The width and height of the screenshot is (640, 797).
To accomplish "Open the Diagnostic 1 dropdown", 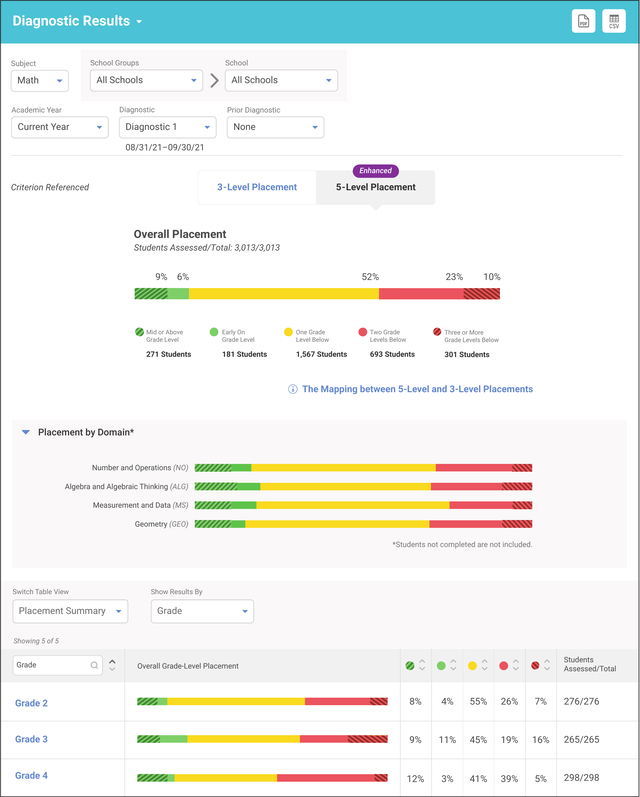I will point(168,127).
